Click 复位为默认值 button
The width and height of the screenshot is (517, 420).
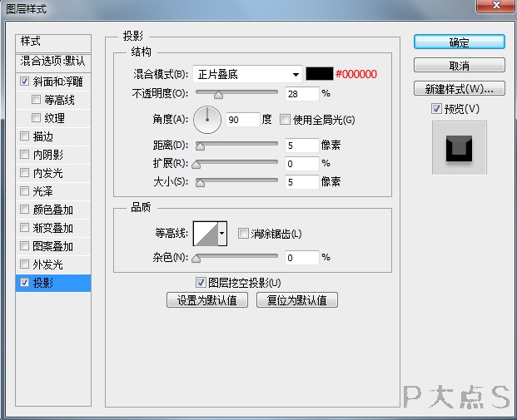296,300
